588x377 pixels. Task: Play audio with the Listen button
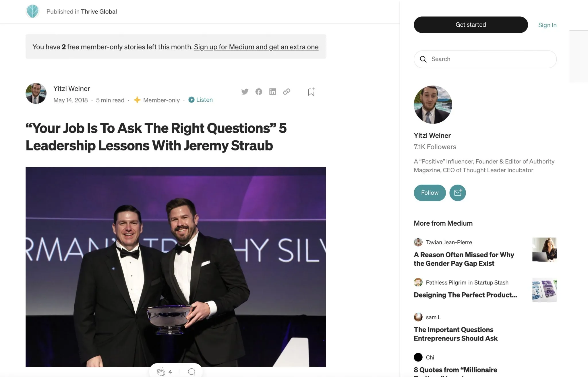(201, 100)
